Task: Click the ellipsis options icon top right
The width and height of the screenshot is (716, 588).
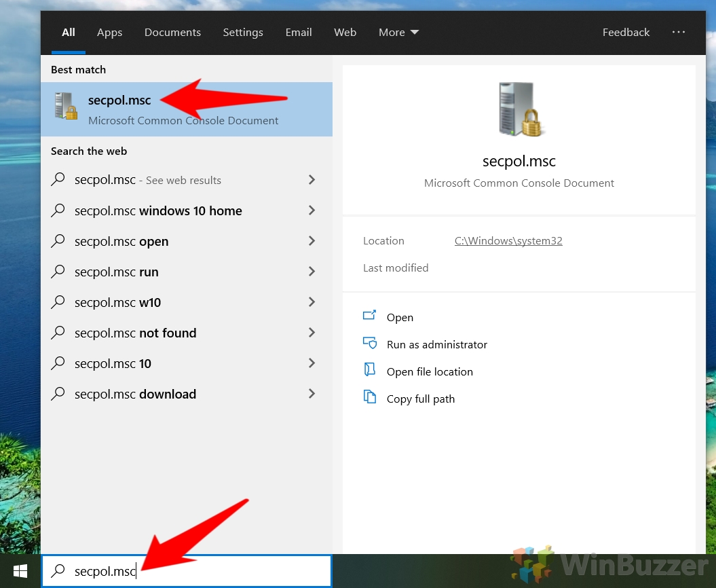Action: [679, 32]
